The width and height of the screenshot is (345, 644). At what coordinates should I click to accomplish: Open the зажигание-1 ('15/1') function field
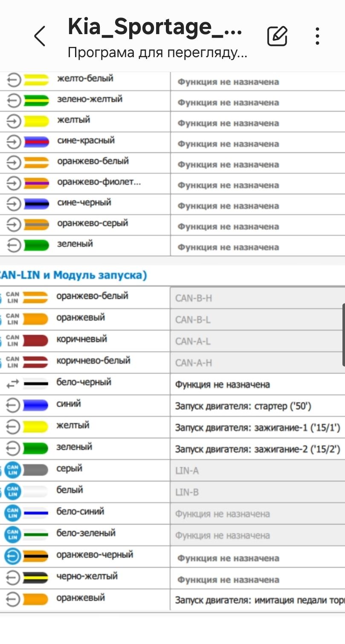[258, 427]
